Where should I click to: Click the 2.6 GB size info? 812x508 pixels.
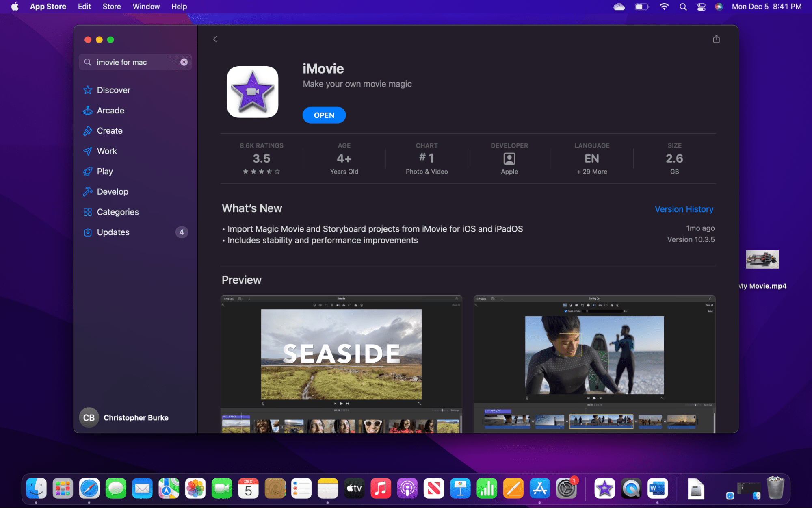point(674,159)
